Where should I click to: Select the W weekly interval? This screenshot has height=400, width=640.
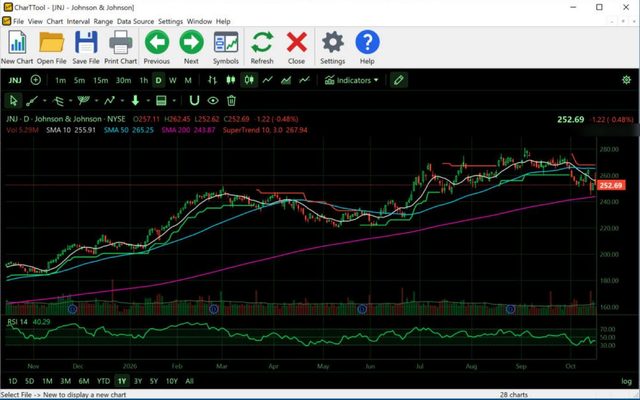pos(173,80)
